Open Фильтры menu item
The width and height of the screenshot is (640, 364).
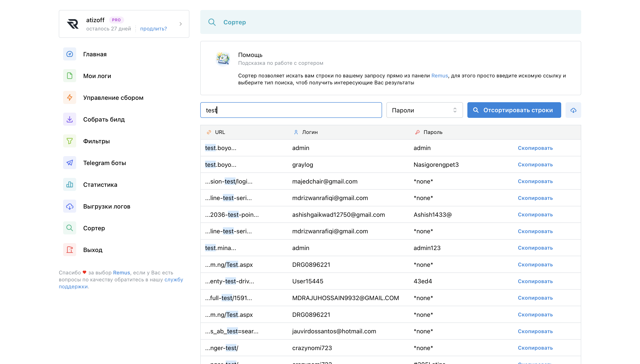point(96,141)
